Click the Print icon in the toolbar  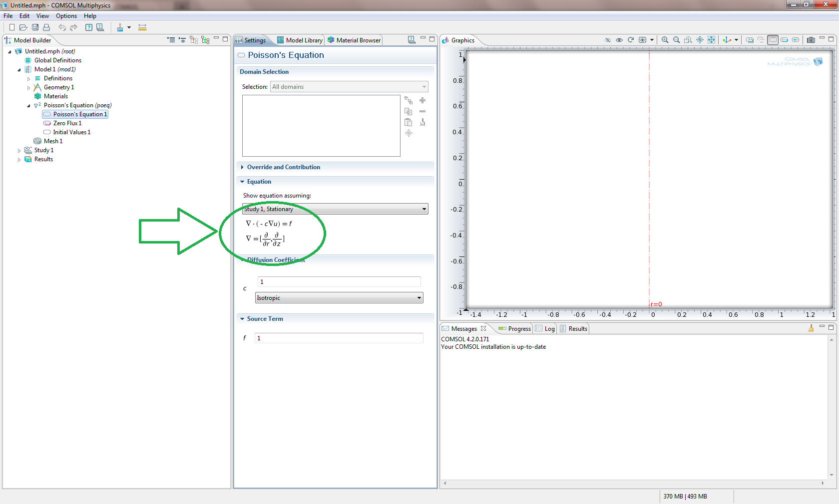(46, 27)
